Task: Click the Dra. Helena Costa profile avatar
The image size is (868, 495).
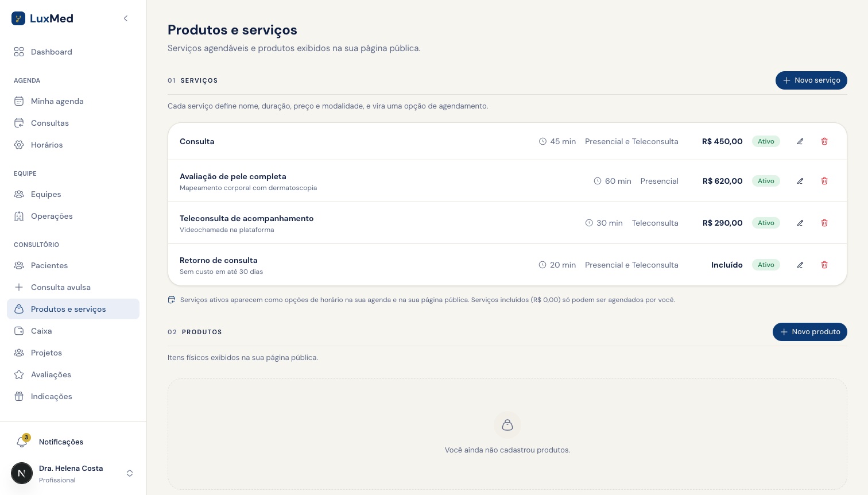Action: click(22, 473)
